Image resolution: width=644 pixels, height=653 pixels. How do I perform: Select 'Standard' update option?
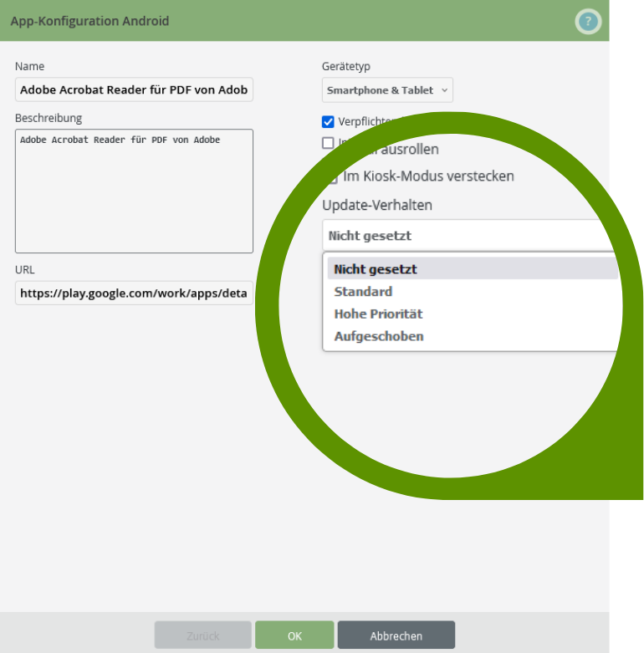click(473, 291)
